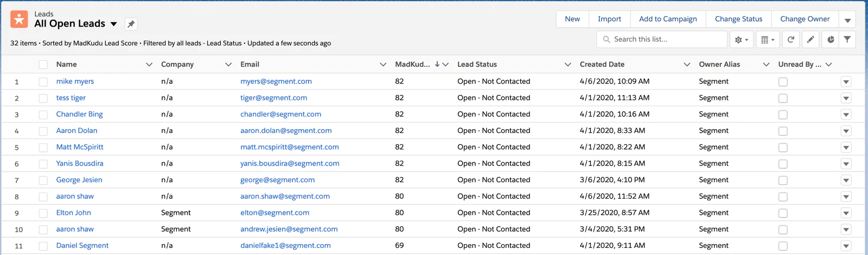This screenshot has width=868, height=255.
Task: Click the table display layout icon
Action: 767,40
